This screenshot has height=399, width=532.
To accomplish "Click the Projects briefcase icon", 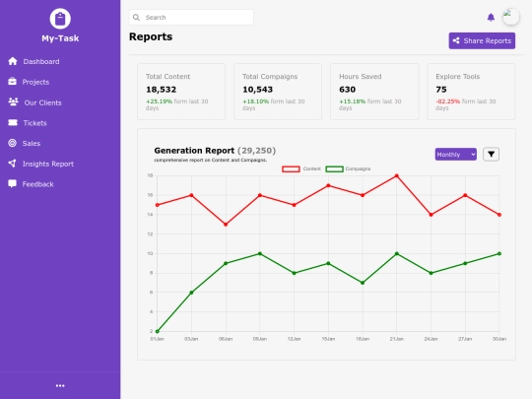I will 12,82.
